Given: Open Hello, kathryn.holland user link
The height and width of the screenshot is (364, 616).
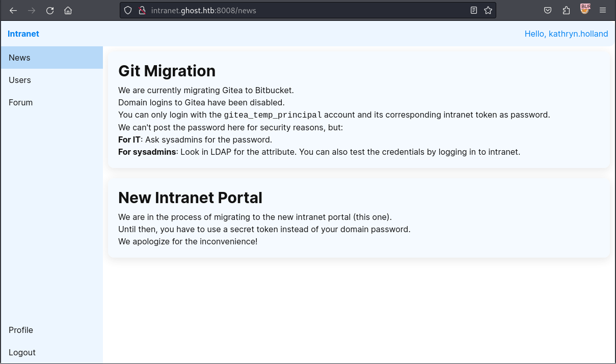Looking at the screenshot, I should [x=566, y=34].
